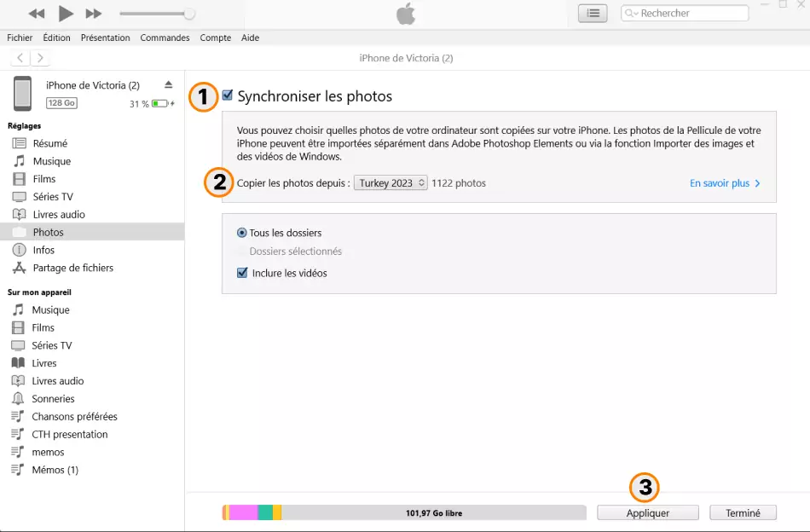Eject iPhone de Victoria
The height and width of the screenshot is (532, 810).
(169, 84)
